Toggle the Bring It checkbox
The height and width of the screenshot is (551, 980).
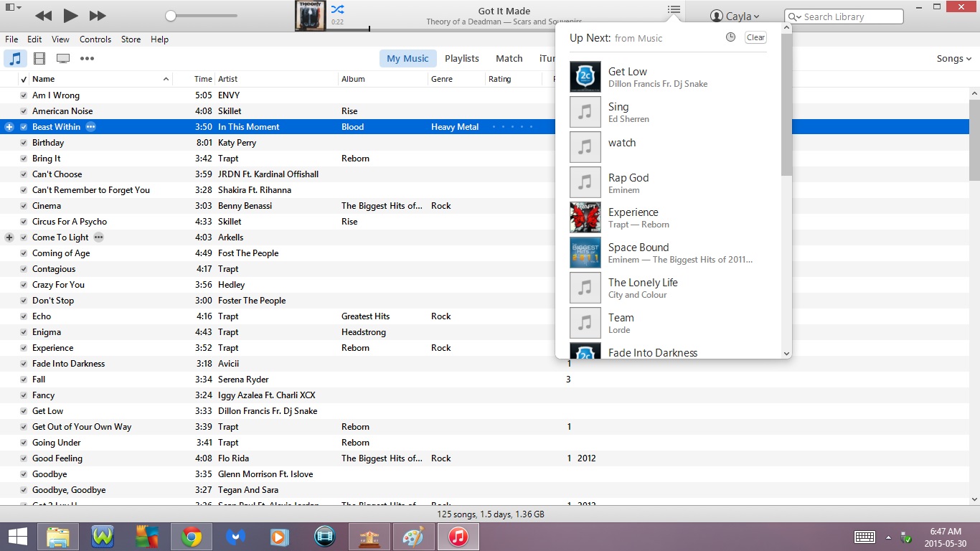(x=24, y=159)
